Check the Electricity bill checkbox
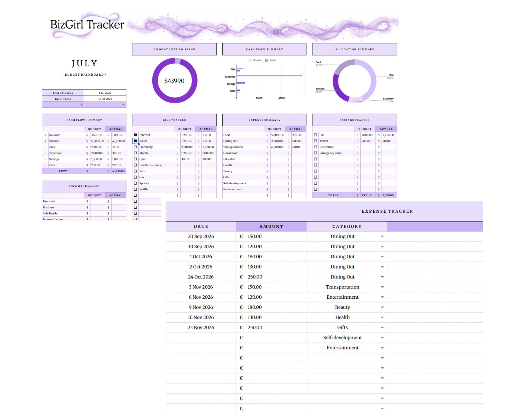525x420 pixels. (135, 147)
